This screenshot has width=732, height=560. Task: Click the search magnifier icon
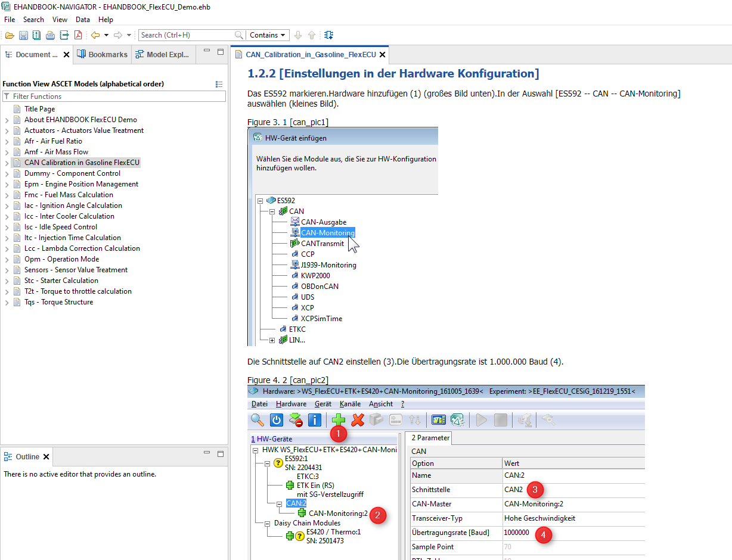pyautogui.click(x=239, y=35)
